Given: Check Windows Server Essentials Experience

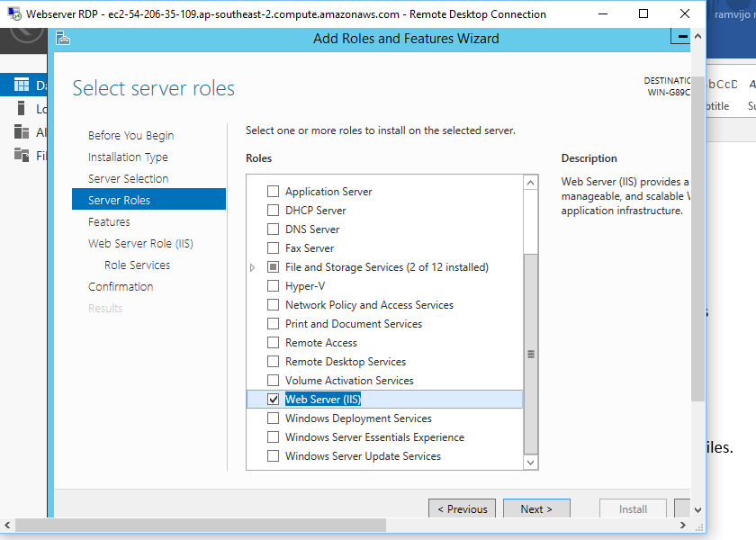Looking at the screenshot, I should click(273, 436).
